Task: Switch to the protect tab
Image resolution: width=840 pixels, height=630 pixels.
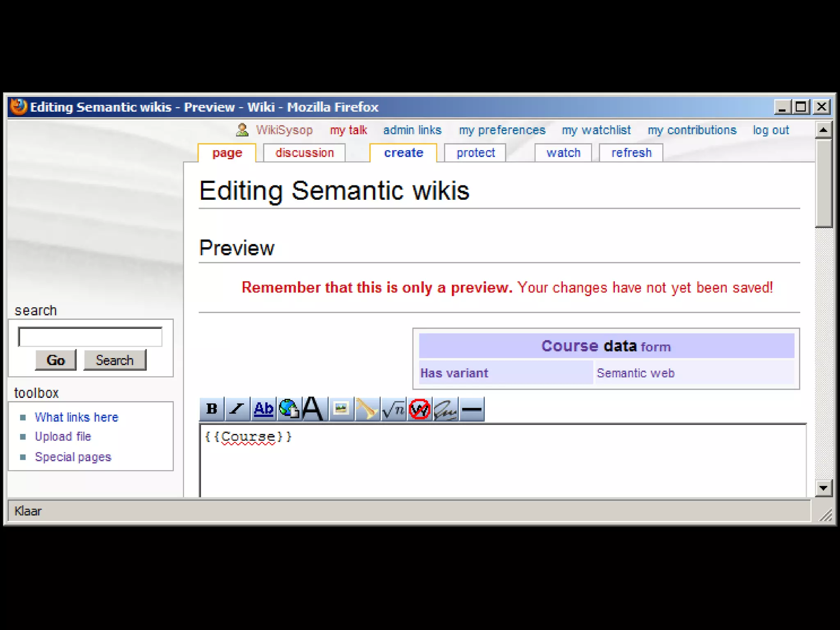Action: pos(475,153)
